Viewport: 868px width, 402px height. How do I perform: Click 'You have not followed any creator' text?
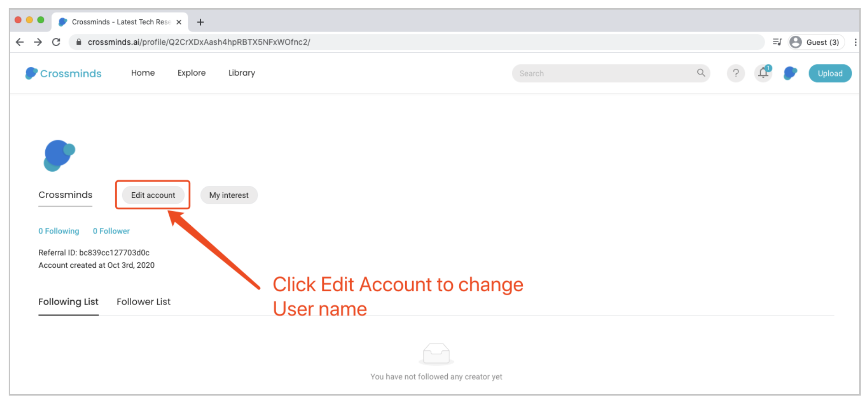pyautogui.click(x=436, y=377)
